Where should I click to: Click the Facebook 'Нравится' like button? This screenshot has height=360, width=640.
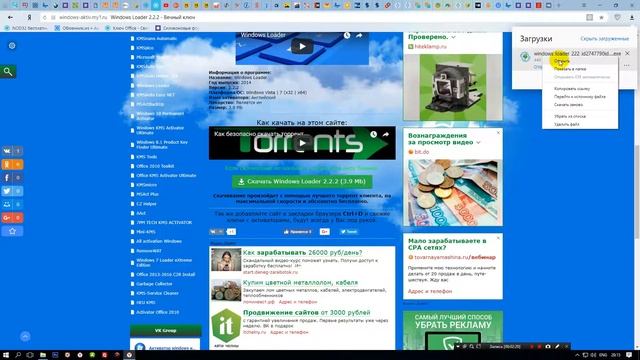coord(298,232)
